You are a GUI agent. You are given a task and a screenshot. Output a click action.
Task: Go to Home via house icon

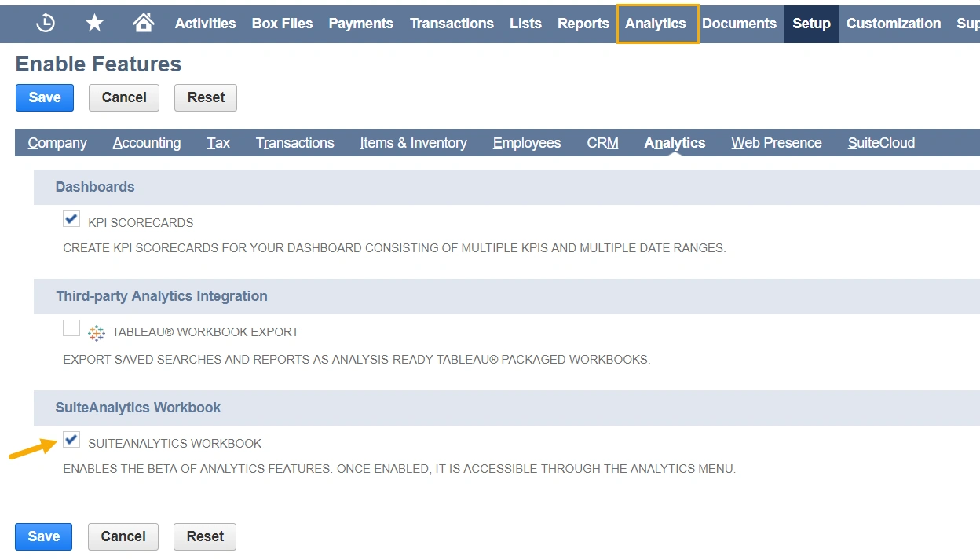tap(144, 24)
